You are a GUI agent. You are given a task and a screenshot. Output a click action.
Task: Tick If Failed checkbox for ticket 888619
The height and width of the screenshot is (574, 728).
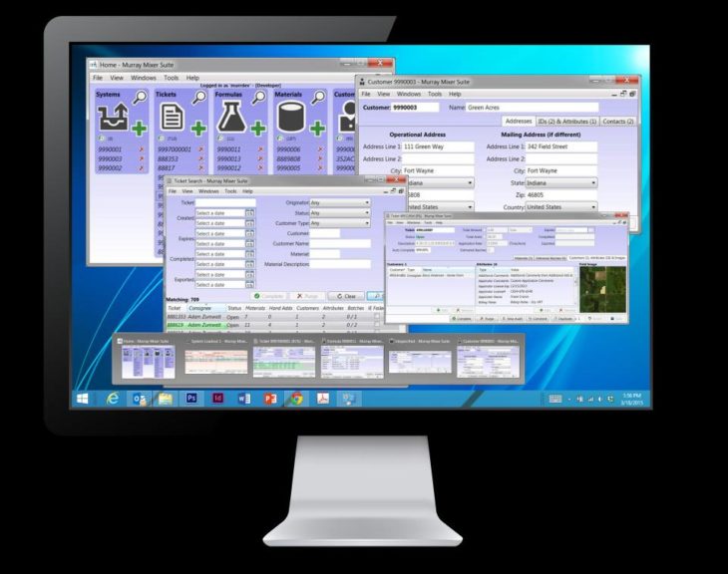[x=377, y=325]
